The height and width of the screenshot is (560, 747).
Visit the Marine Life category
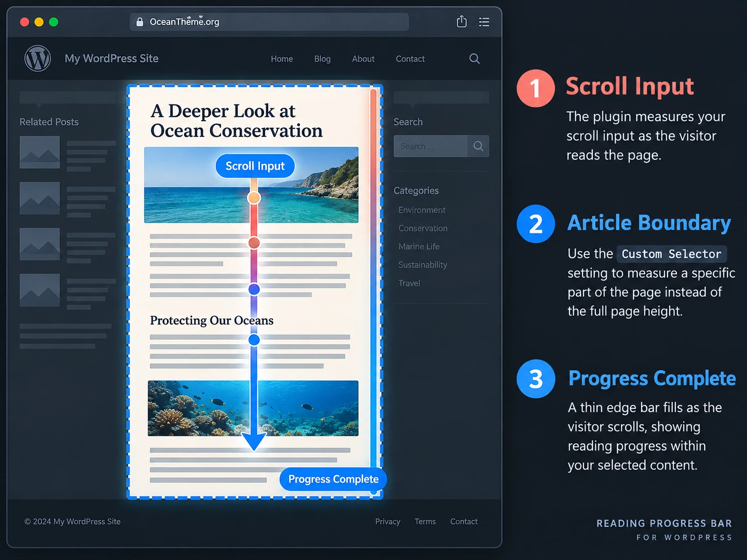coord(419,246)
